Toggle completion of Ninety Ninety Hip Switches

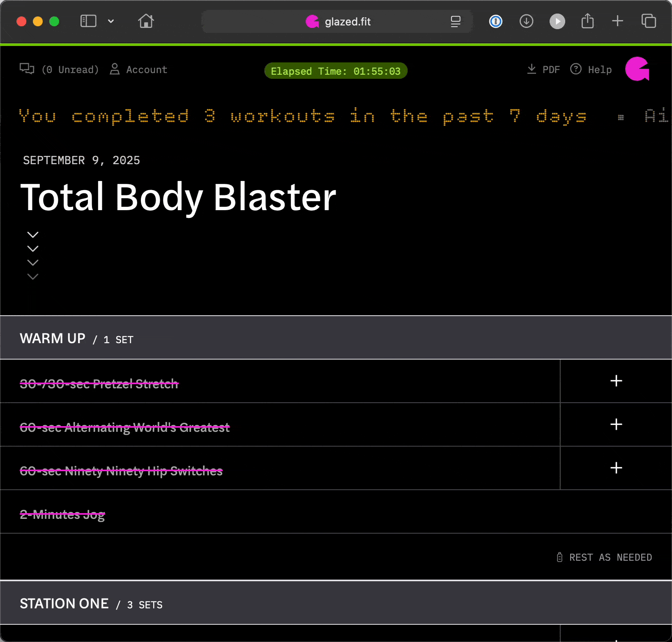point(121,471)
